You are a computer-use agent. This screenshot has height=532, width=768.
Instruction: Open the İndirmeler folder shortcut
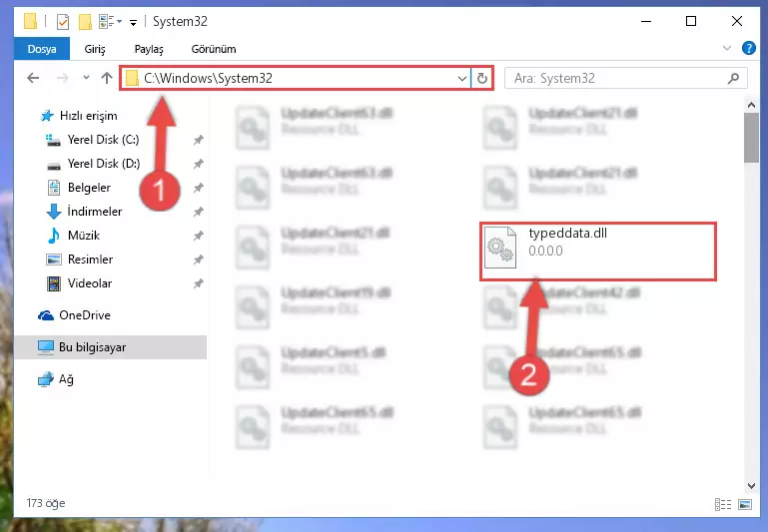coord(95,212)
